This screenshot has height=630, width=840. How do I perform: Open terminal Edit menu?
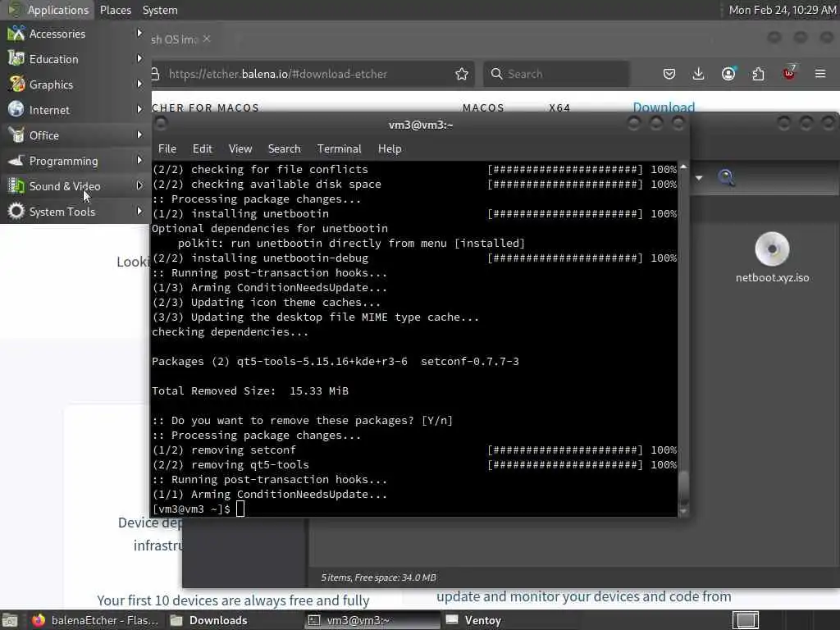pos(202,149)
